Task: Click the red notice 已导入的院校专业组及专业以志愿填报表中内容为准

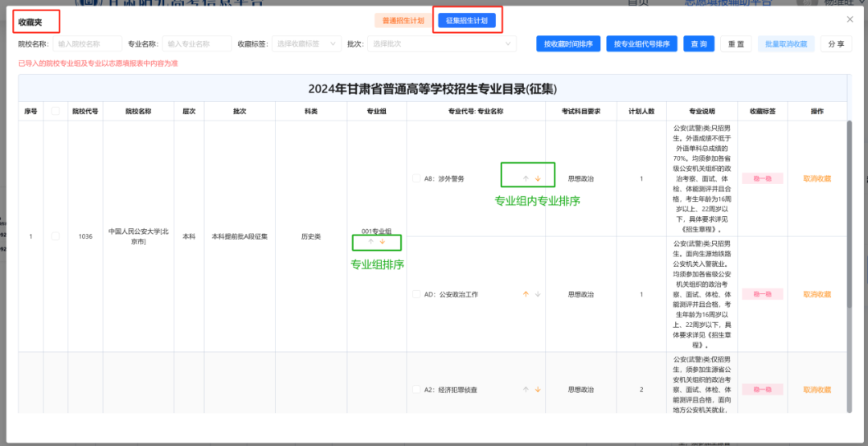Action: [98, 63]
